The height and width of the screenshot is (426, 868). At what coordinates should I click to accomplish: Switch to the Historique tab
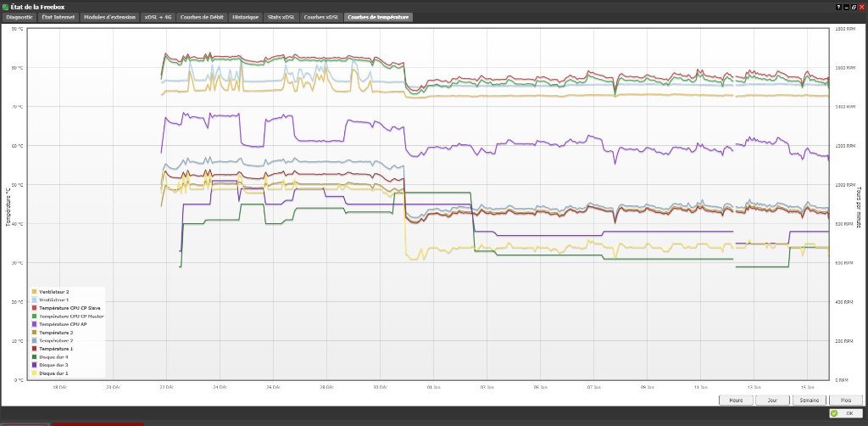[x=245, y=17]
